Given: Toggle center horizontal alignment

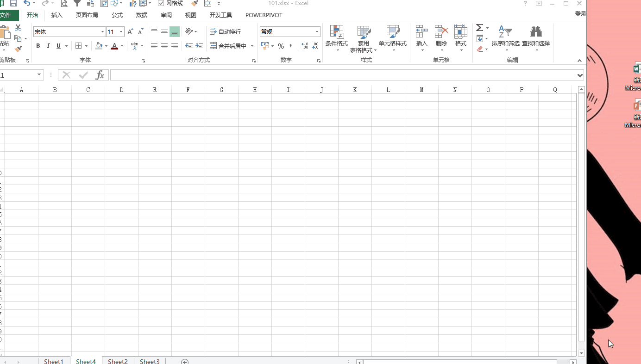Looking at the screenshot, I should point(164,46).
